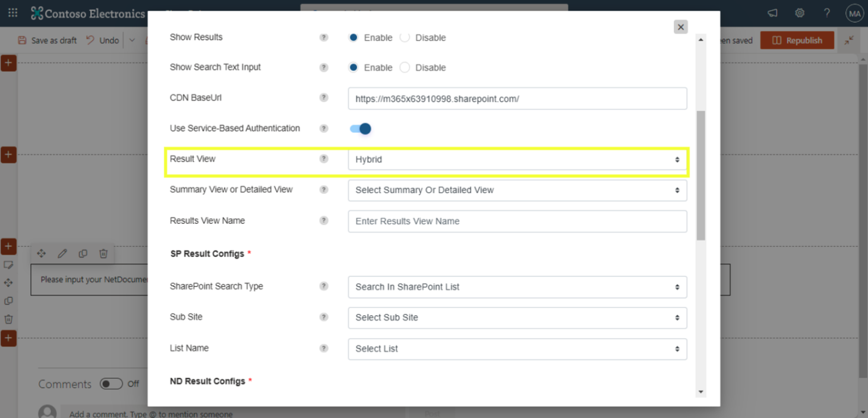Image resolution: width=868 pixels, height=418 pixels.
Task: Click the Comments heading
Action: [x=65, y=384]
